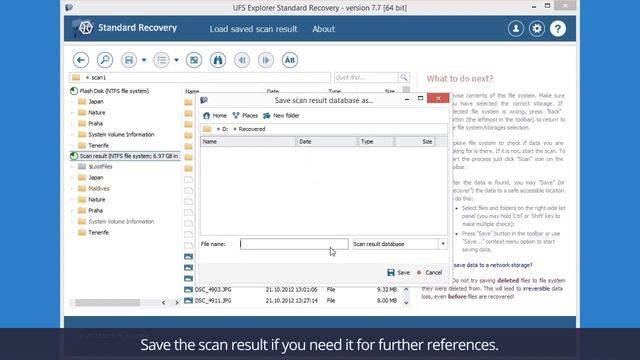The height and width of the screenshot is (360, 640).
Task: Open find files with the binoculars icon
Action: pyautogui.click(x=218, y=60)
